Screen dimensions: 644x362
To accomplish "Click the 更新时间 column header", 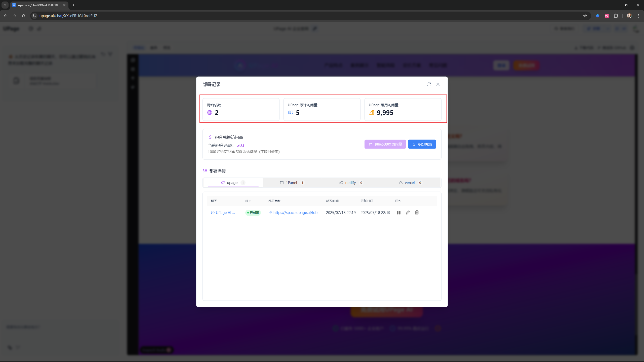I will [367, 201].
